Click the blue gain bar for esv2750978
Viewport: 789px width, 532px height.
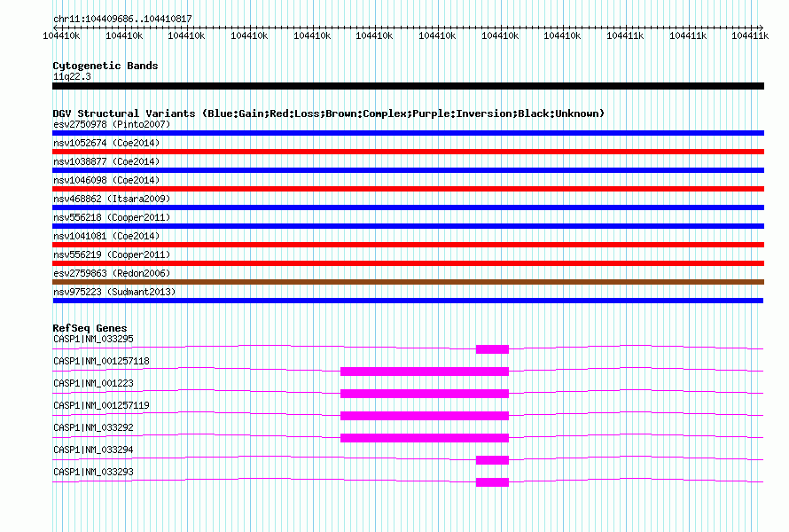click(408, 133)
